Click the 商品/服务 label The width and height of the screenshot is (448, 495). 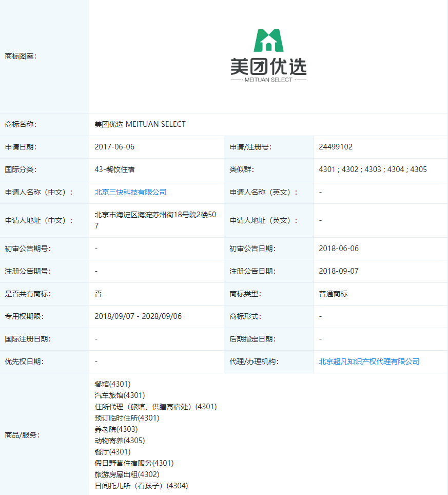22,435
